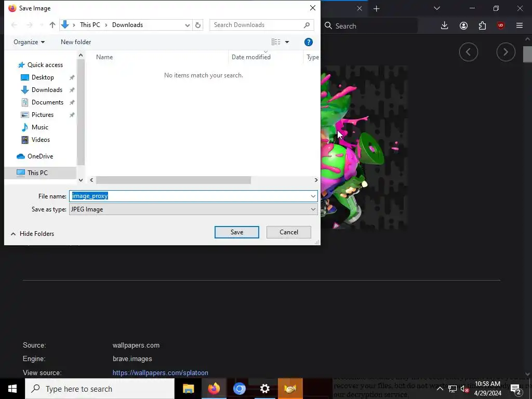Open the Save as type dropdown

[x=313, y=209]
